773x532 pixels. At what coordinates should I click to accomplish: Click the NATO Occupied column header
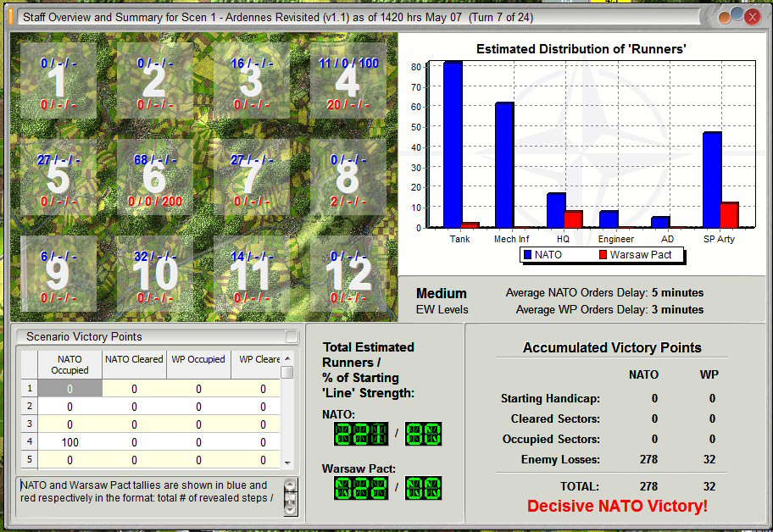70,365
